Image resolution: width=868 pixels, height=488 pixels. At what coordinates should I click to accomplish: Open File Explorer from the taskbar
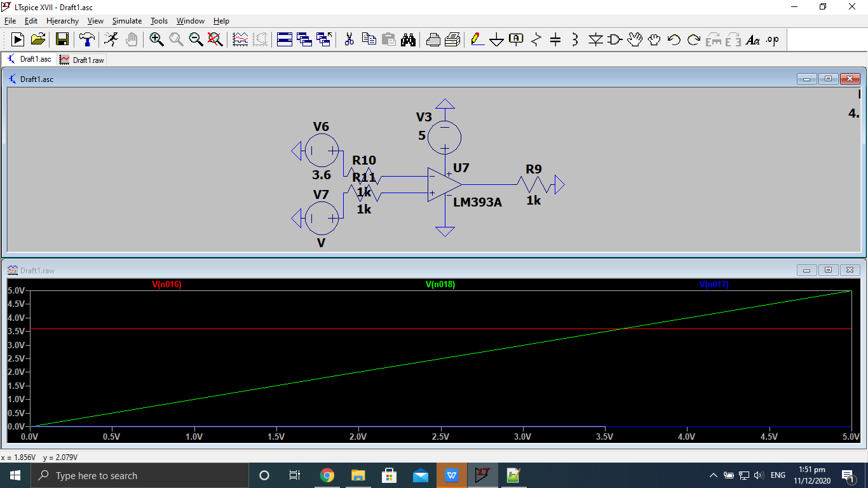point(358,475)
